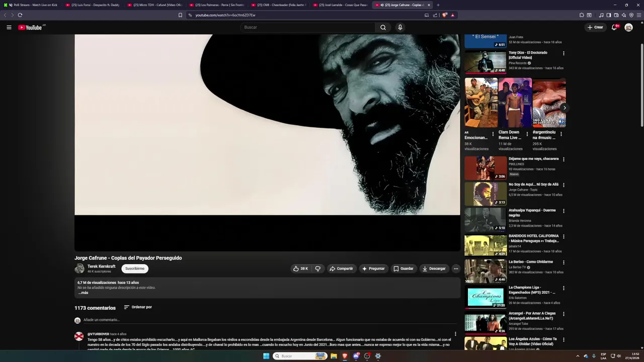Open File Explorer from the taskbar
Screen dimensions: 644x362
[x=334, y=356]
